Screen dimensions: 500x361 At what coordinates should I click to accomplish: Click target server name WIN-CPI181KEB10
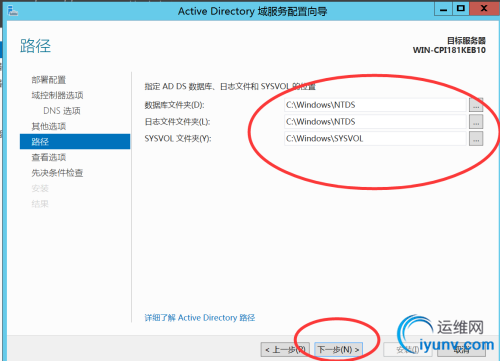[x=449, y=50]
